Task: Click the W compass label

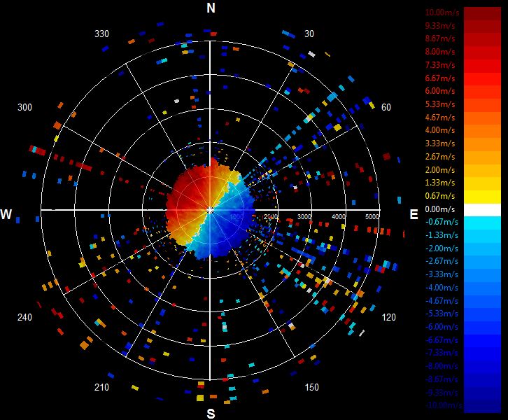Action: 6,214
